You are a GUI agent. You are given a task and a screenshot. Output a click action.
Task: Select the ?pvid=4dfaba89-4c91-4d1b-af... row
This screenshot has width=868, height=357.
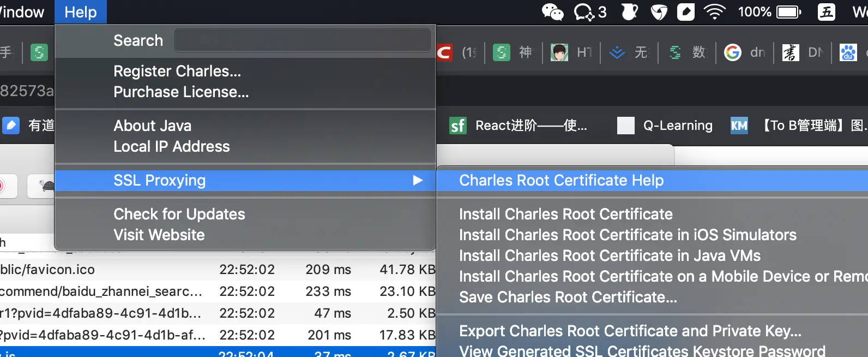tap(218, 335)
